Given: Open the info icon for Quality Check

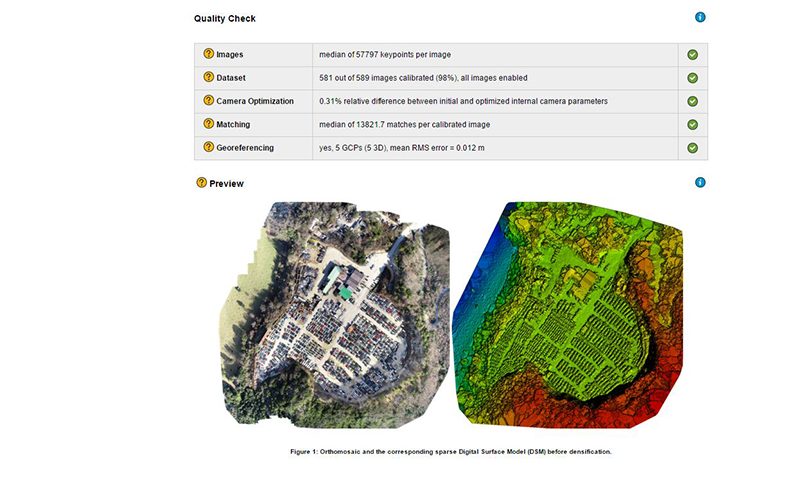Looking at the screenshot, I should (700, 17).
